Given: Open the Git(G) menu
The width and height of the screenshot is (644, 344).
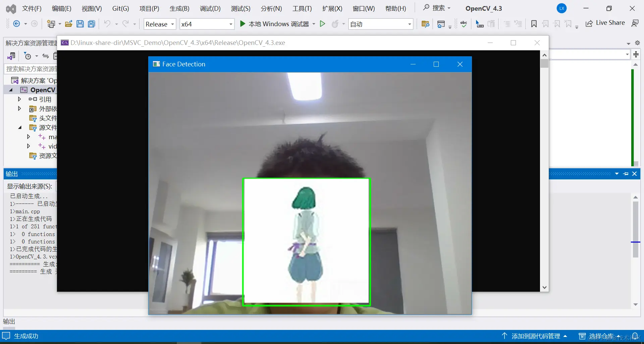Looking at the screenshot, I should click(120, 8).
